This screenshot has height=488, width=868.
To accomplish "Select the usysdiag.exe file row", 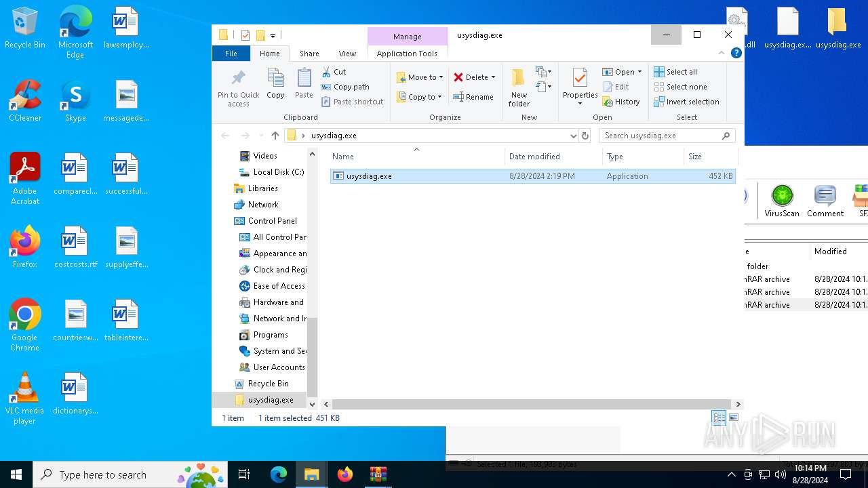I will pos(532,176).
